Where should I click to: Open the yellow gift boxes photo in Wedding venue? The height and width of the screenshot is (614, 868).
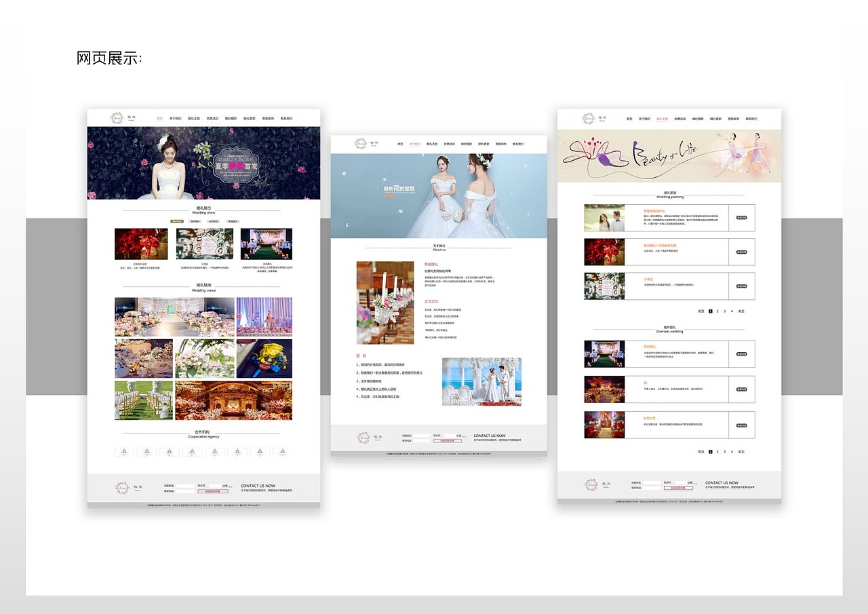tap(264, 359)
